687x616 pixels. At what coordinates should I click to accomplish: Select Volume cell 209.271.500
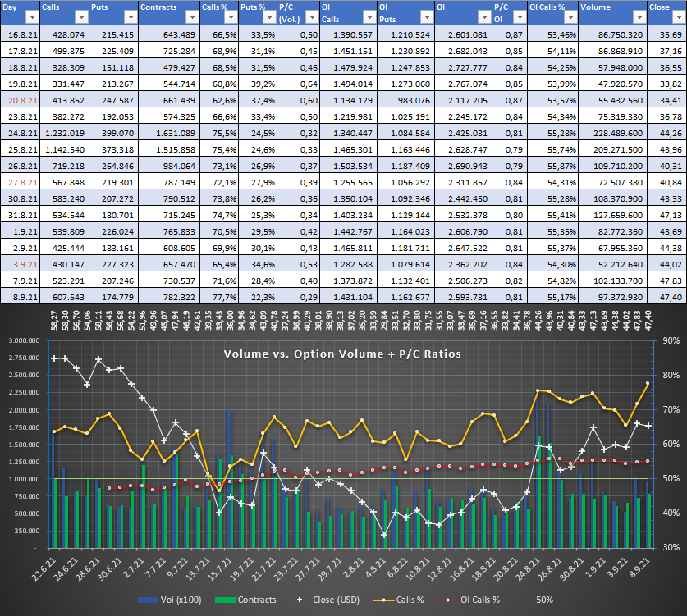click(x=613, y=149)
